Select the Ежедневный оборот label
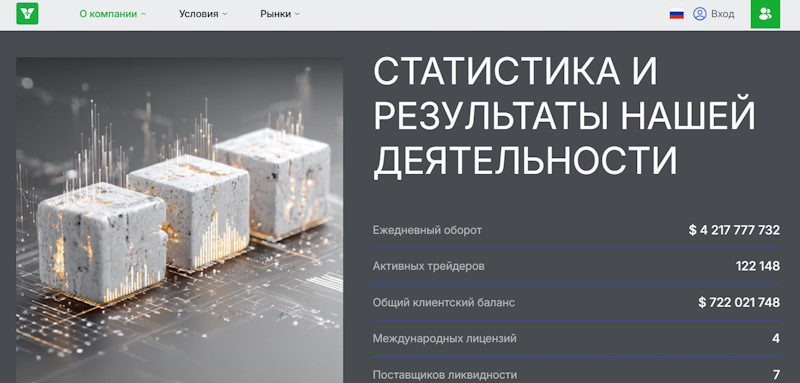 (427, 230)
